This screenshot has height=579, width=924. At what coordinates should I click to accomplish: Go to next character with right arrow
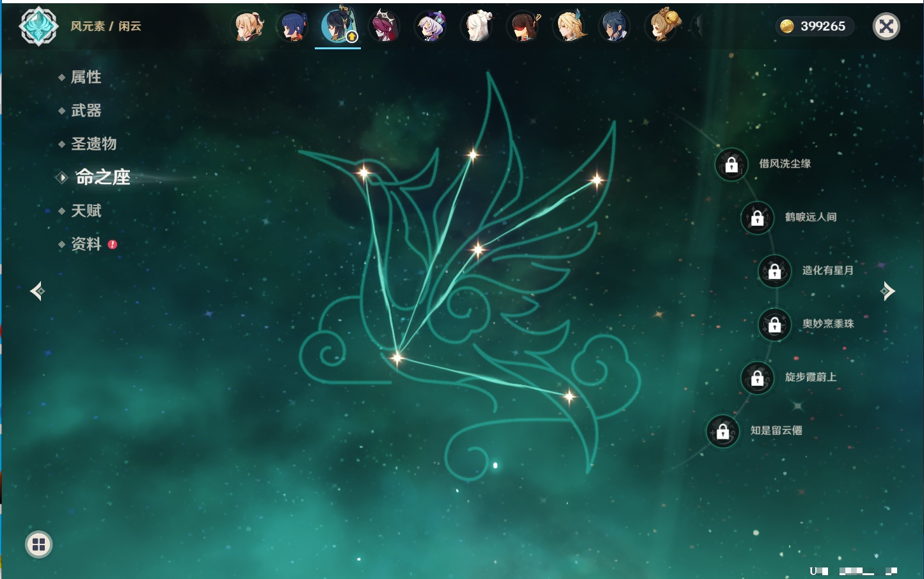click(x=887, y=291)
